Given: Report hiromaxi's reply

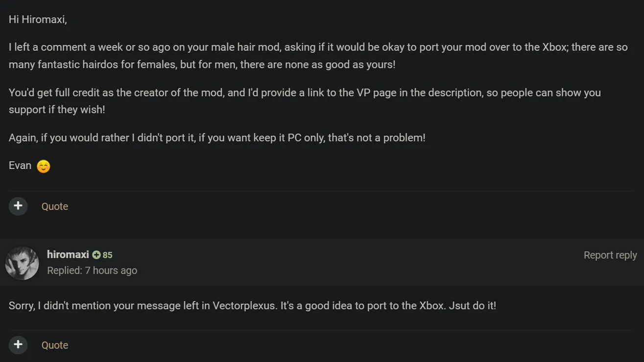Looking at the screenshot, I should click(610, 255).
